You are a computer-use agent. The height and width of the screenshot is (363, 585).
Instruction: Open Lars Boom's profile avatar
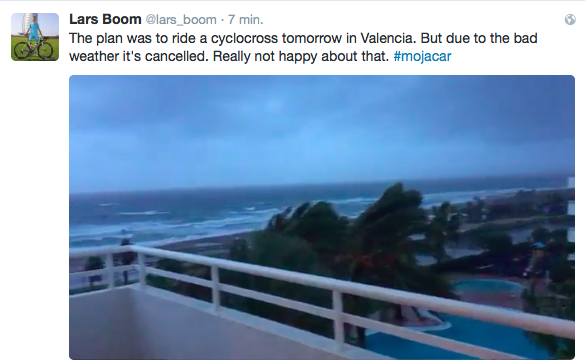[35, 37]
